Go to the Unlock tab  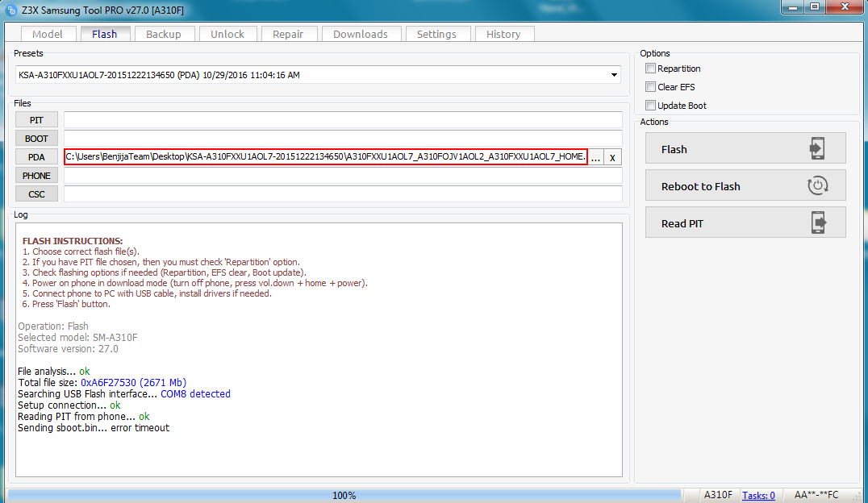click(227, 34)
